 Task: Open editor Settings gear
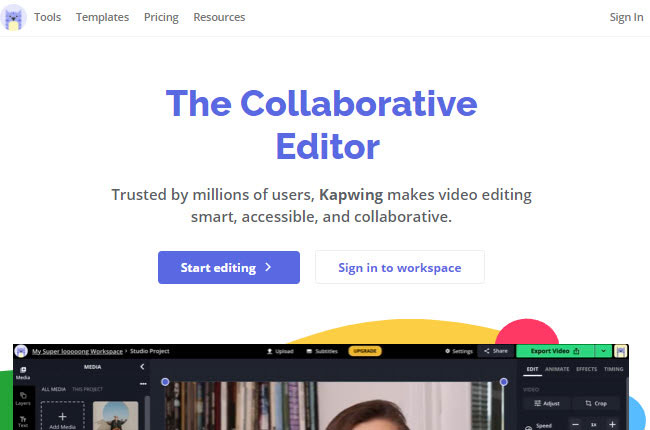point(459,351)
